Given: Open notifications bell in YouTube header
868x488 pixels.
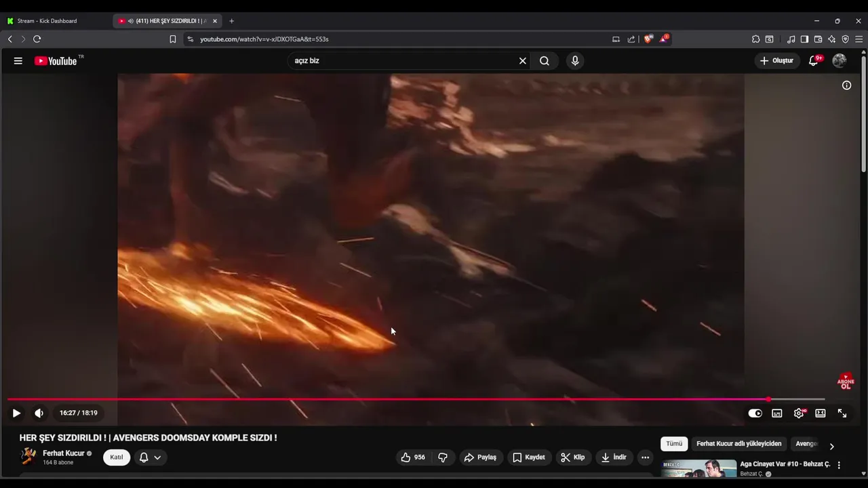Looking at the screenshot, I should [814, 61].
